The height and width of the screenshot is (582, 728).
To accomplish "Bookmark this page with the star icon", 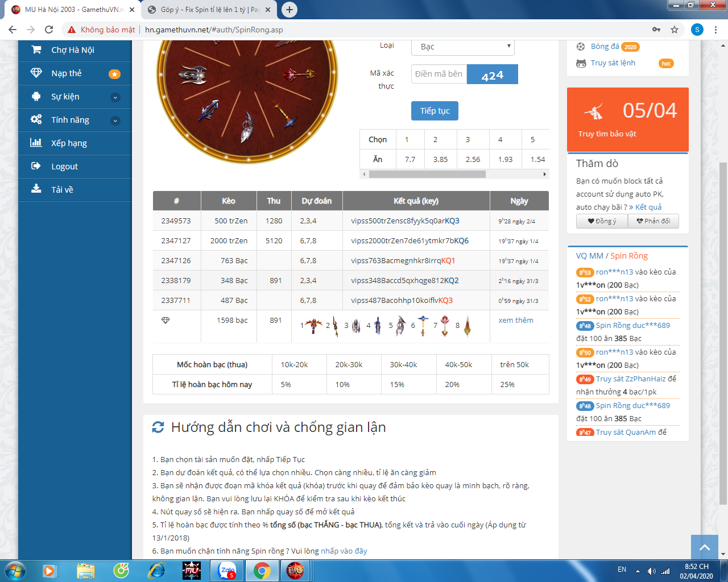I will [675, 30].
